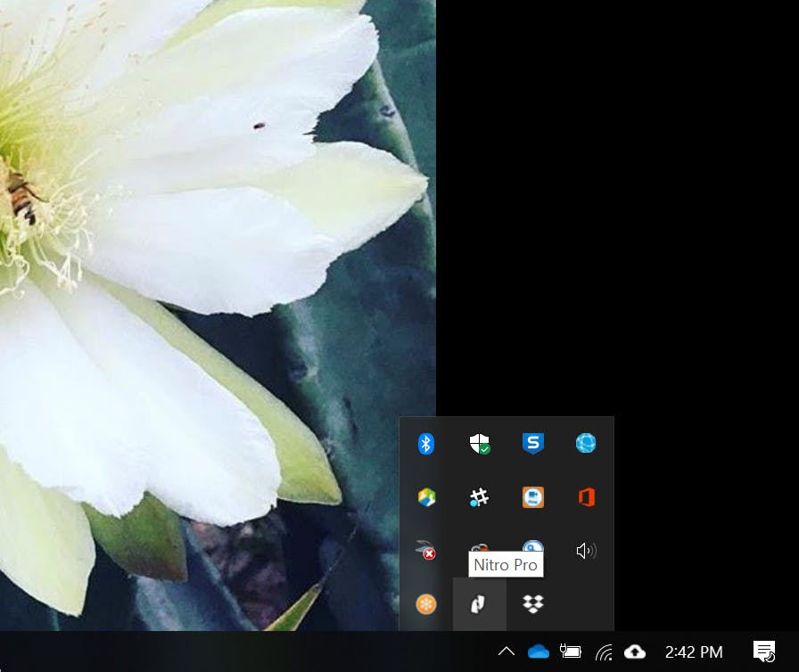Click the colorful hexagon tray icon
This screenshot has height=672, width=799.
click(x=426, y=497)
